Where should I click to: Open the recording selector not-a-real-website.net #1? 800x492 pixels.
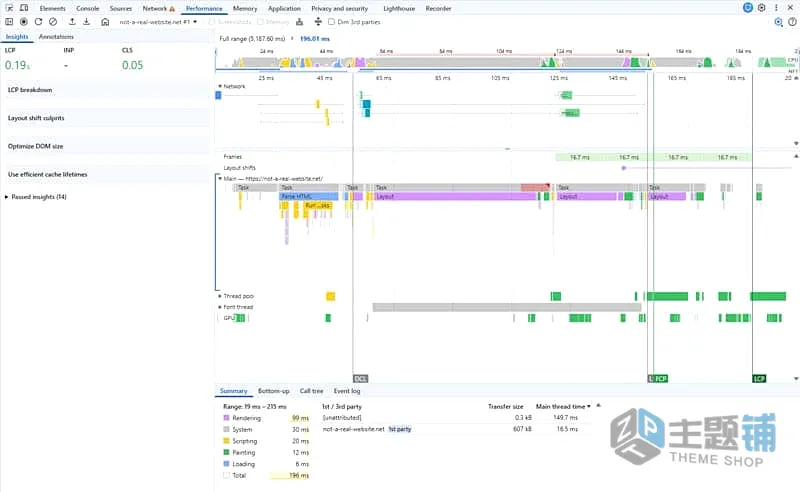(x=158, y=22)
